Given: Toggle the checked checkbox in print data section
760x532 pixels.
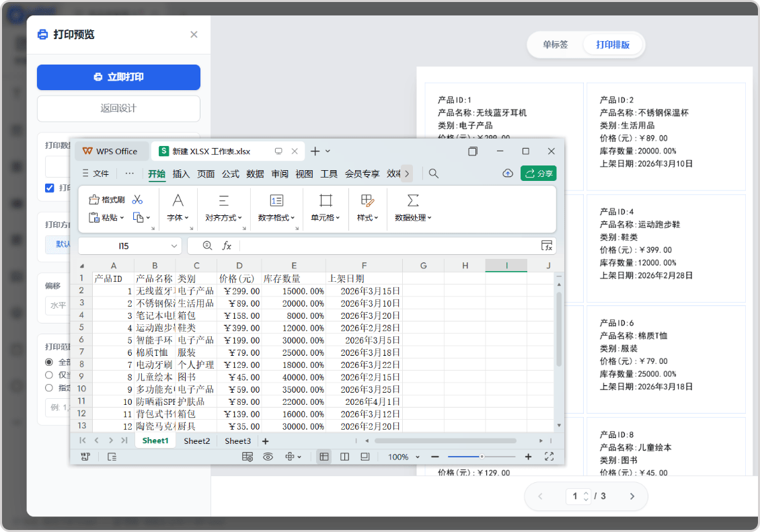Looking at the screenshot, I should pos(49,188).
